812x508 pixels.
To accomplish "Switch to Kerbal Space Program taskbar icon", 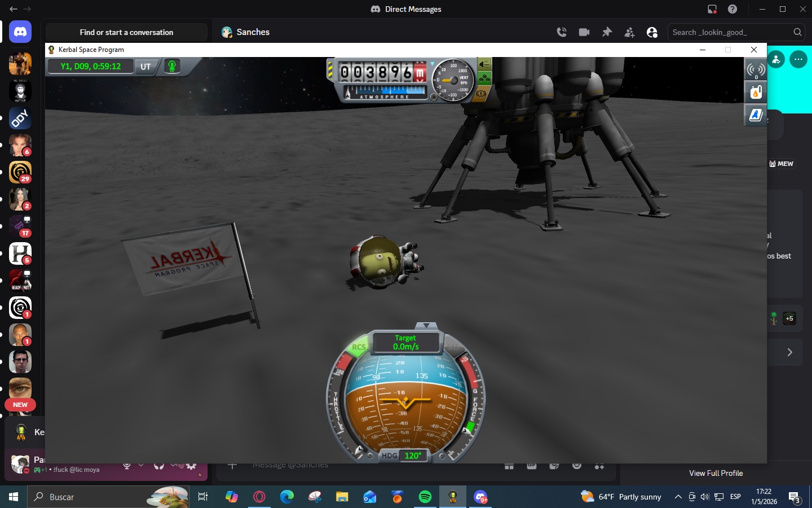I will (453, 497).
